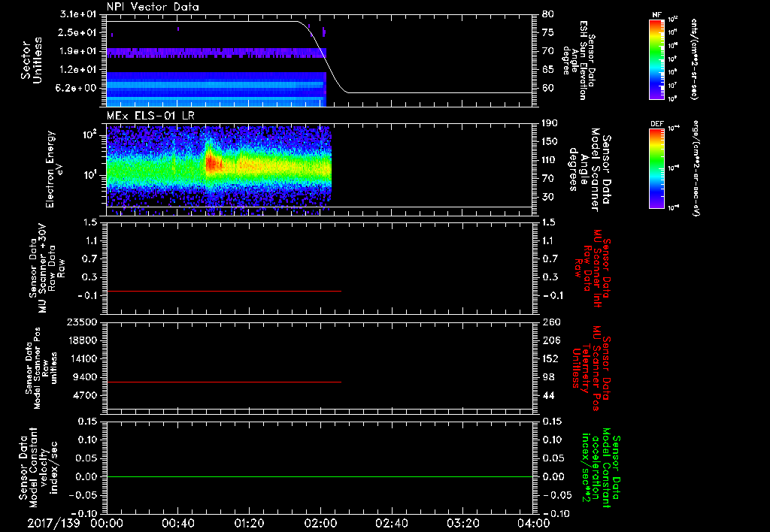
Task: Click the "02:40" time axis label
Action: tap(391, 523)
